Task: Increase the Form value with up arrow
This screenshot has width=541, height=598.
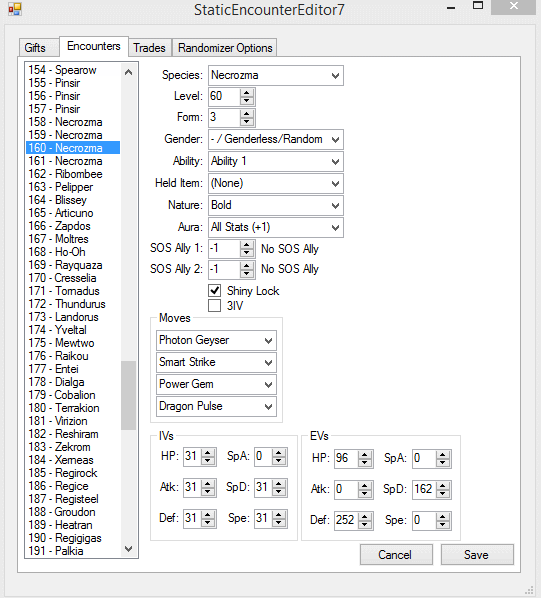Action: point(247,114)
